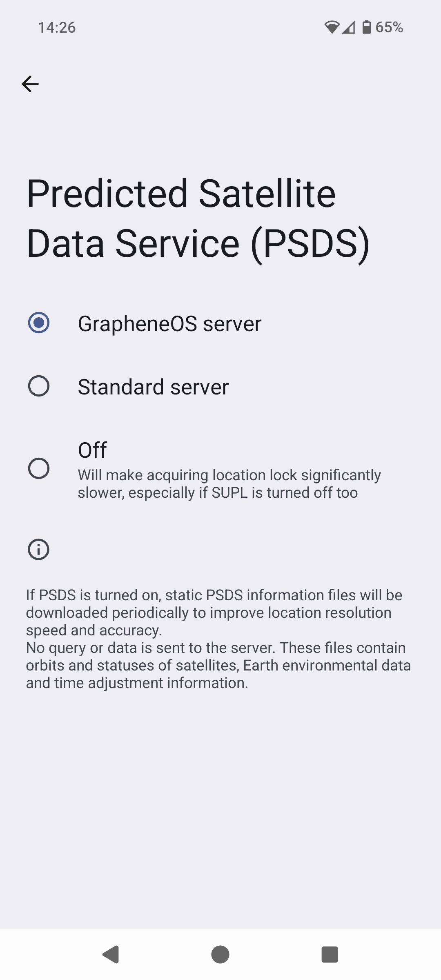The height and width of the screenshot is (980, 441).
Task: Tap the "If PSDS is turned on" paragraph
Action: click(214, 612)
